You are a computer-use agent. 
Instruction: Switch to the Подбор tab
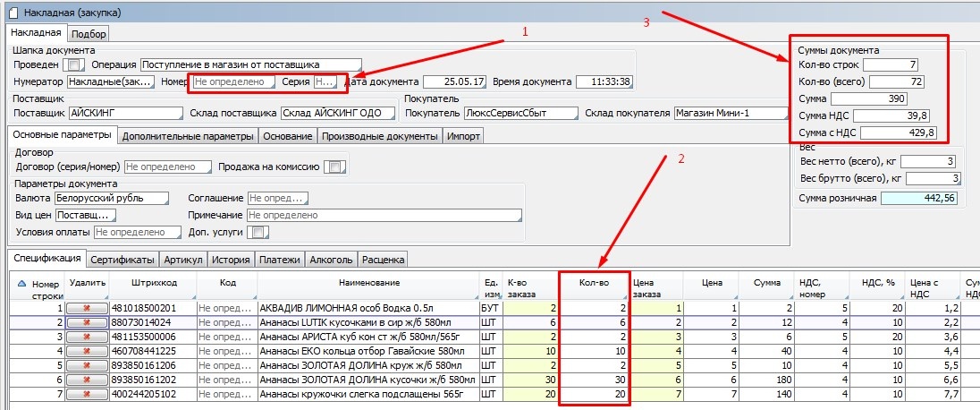(89, 34)
